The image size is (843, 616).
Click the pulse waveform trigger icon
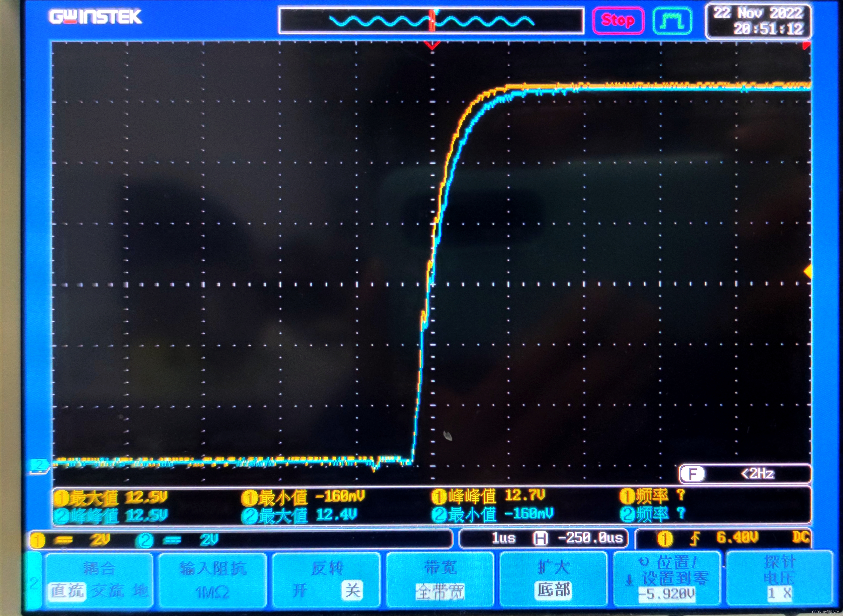click(x=672, y=21)
